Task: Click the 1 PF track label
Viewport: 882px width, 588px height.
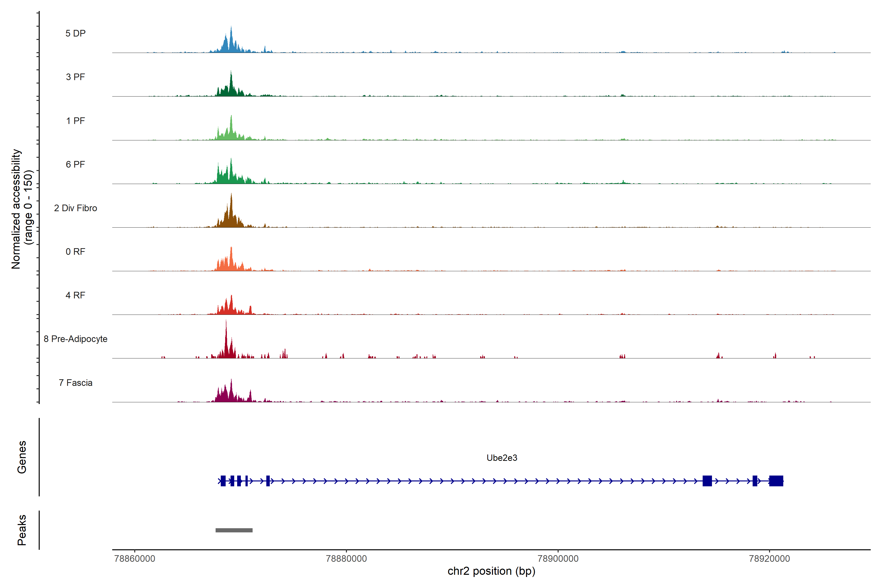Action: (75, 121)
